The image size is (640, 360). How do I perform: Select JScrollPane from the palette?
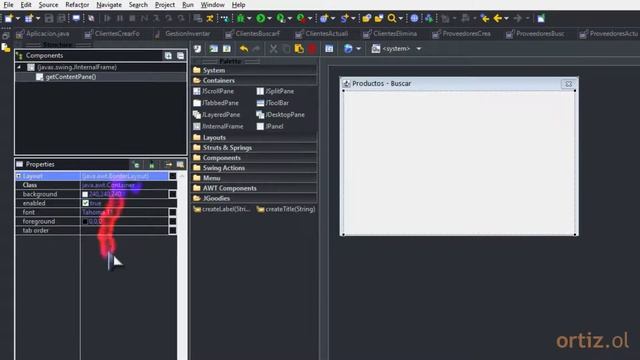coord(213,91)
